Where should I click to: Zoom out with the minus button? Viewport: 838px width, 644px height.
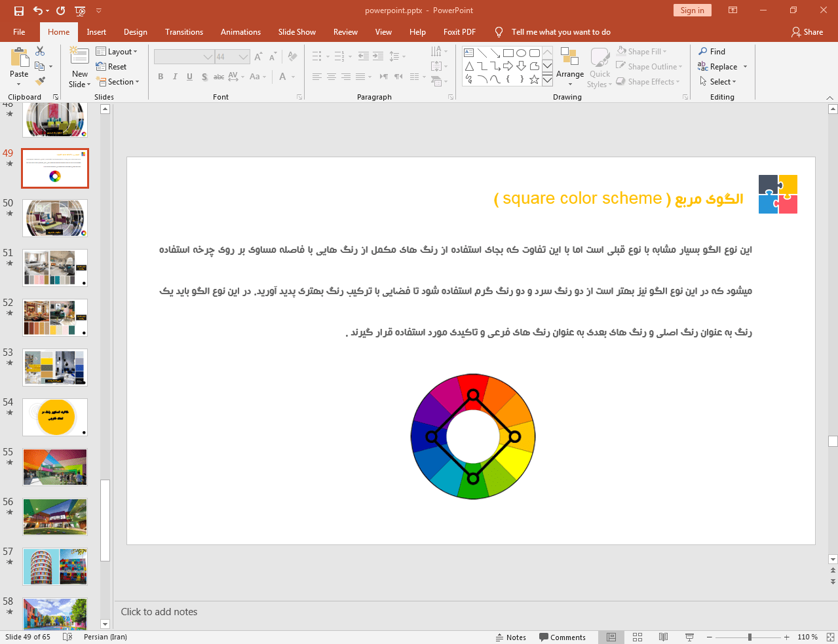coord(709,637)
